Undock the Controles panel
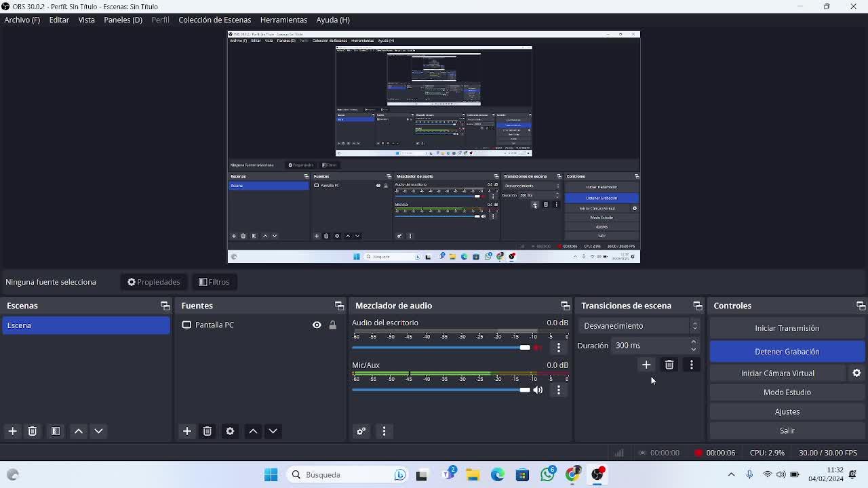The width and height of the screenshot is (868, 488). [861, 306]
